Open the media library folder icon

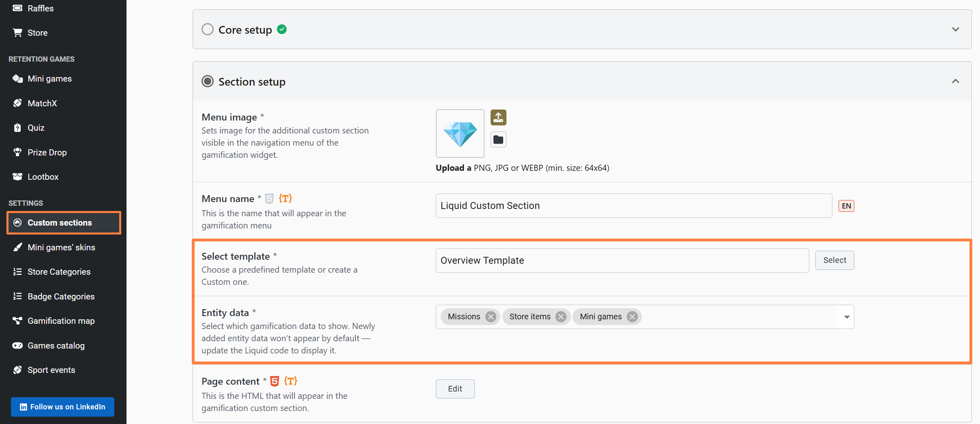click(x=498, y=140)
